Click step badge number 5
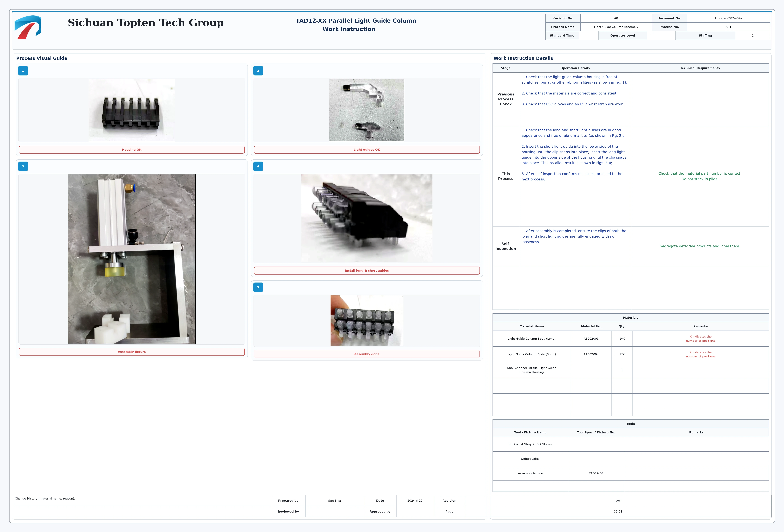The height and width of the screenshot is (532, 784). (x=258, y=287)
